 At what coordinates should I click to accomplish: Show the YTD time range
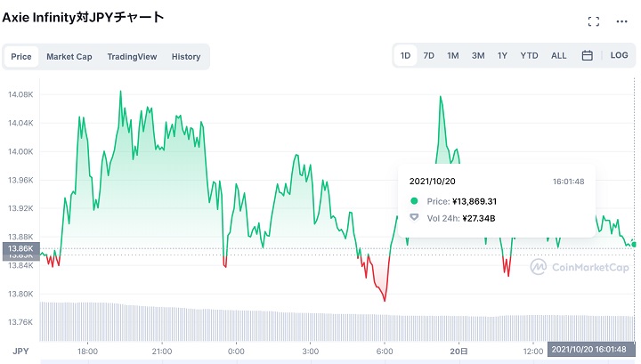[x=529, y=55]
